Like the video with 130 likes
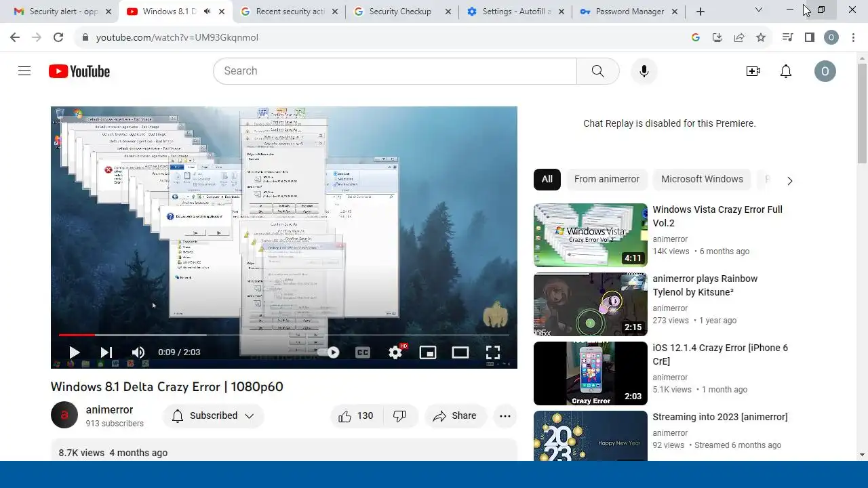 pyautogui.click(x=357, y=416)
